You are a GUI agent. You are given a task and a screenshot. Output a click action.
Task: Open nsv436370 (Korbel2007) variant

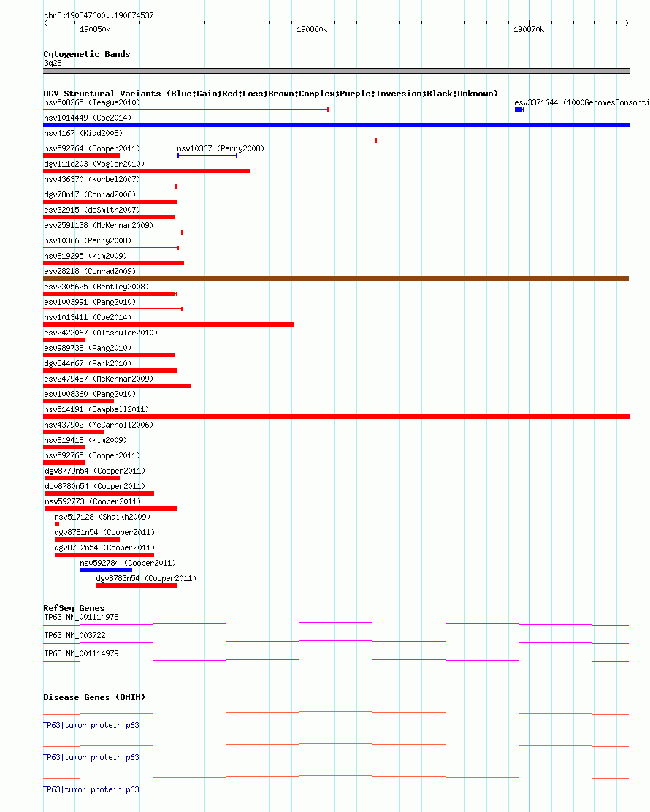(x=92, y=179)
